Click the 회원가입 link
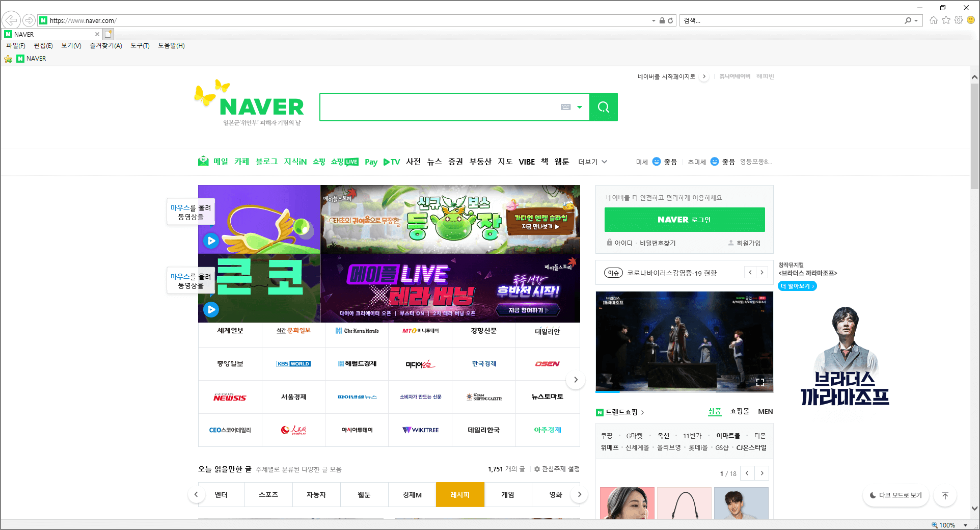 [748, 243]
